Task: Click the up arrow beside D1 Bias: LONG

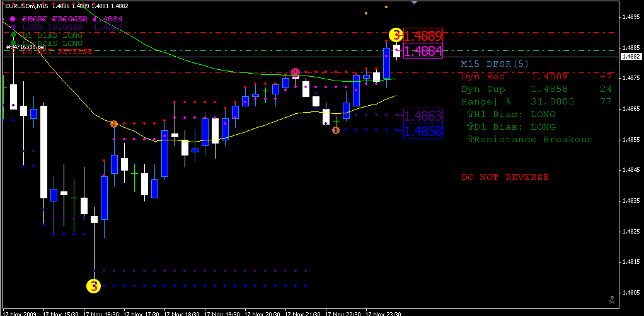Action: 470,127
